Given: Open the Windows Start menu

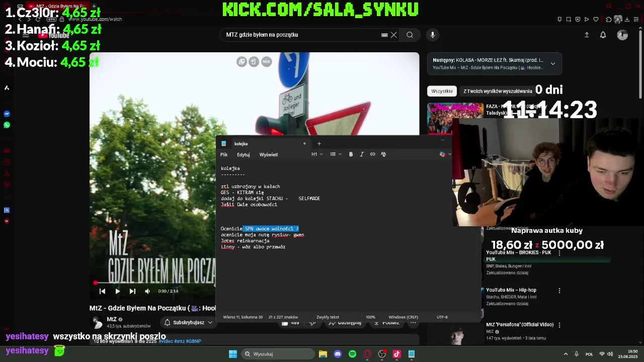Looking at the screenshot, I should (232, 354).
